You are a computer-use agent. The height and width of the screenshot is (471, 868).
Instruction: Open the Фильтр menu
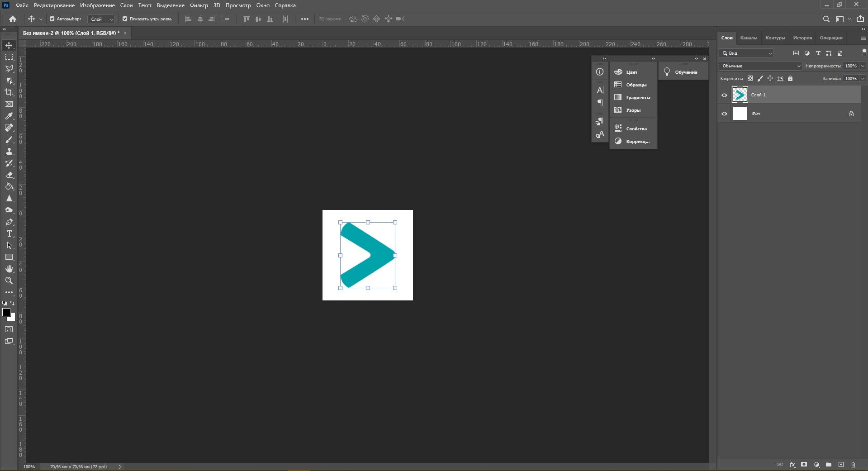click(199, 5)
